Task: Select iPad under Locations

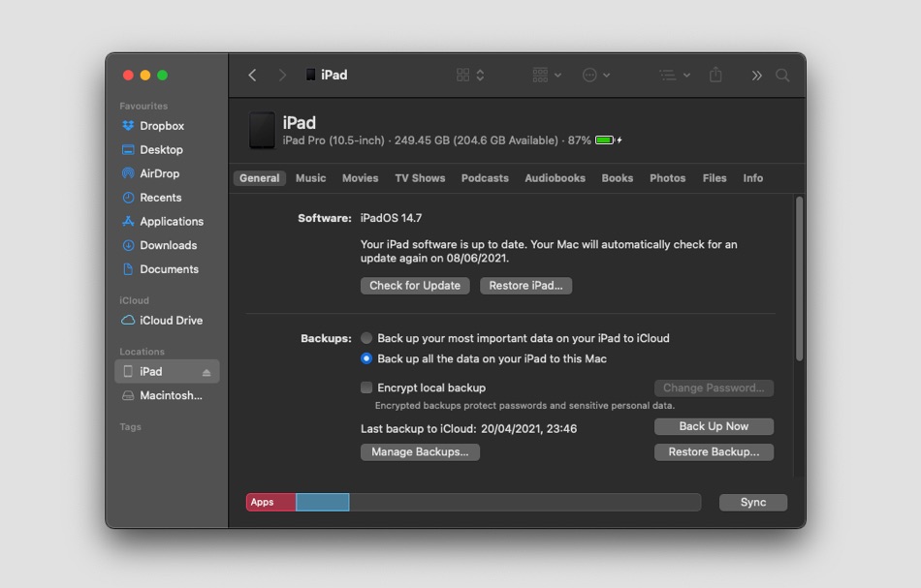Action: point(167,371)
